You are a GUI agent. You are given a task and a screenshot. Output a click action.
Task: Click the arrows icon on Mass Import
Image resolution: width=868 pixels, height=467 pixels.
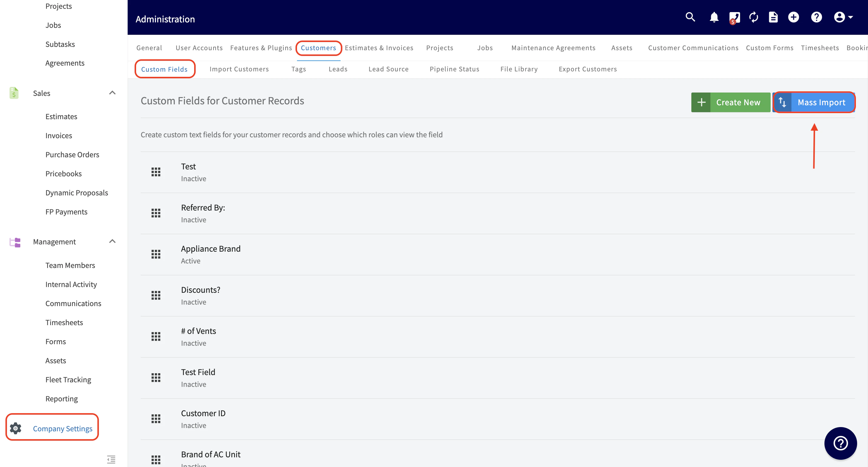point(782,102)
